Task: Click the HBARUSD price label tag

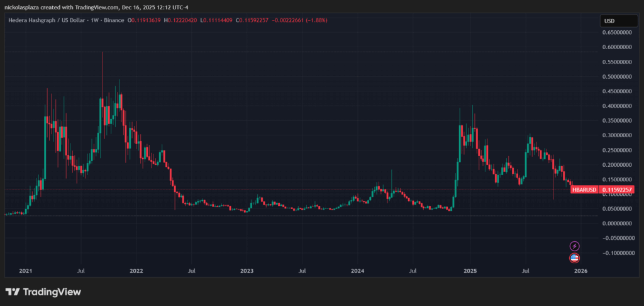Action: click(x=584, y=190)
